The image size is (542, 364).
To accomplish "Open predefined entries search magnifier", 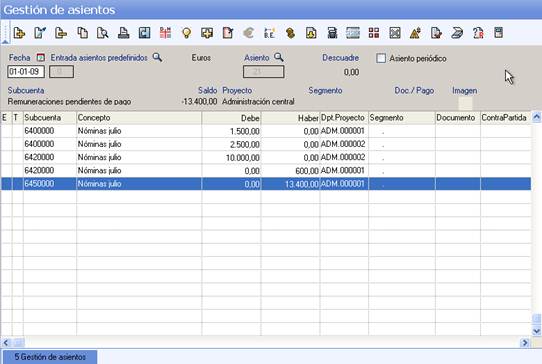I will tap(157, 57).
